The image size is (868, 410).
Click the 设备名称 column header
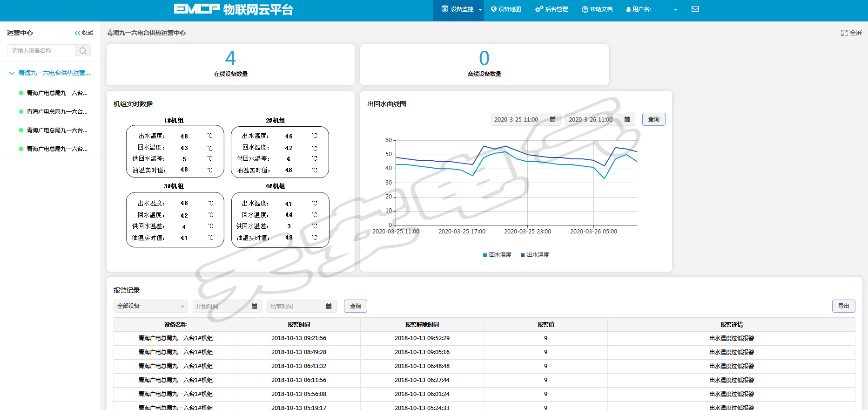[x=175, y=325]
